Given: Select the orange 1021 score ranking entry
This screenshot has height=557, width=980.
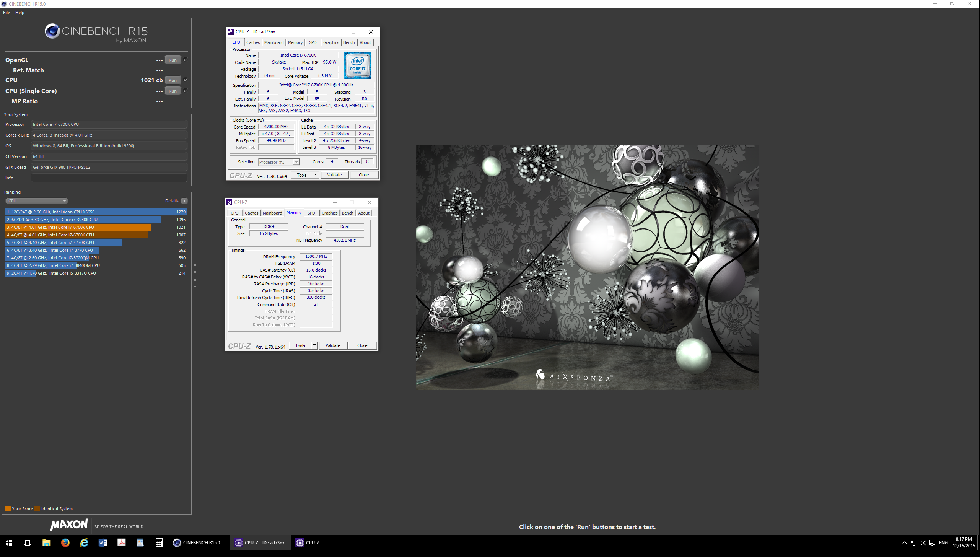Looking at the screenshot, I should pyautogui.click(x=96, y=227).
